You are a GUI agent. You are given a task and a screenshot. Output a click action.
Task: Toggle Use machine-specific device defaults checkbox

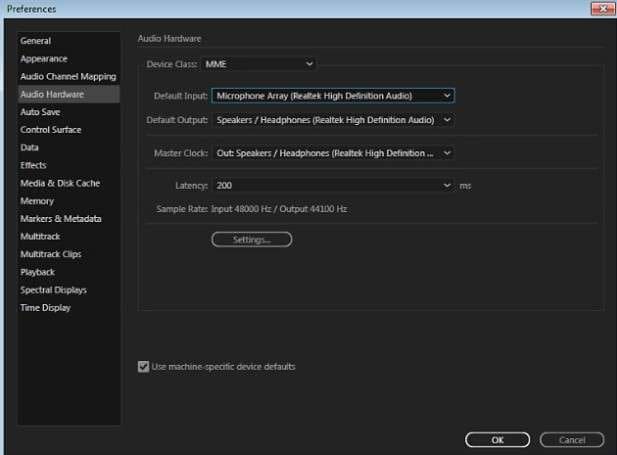143,367
